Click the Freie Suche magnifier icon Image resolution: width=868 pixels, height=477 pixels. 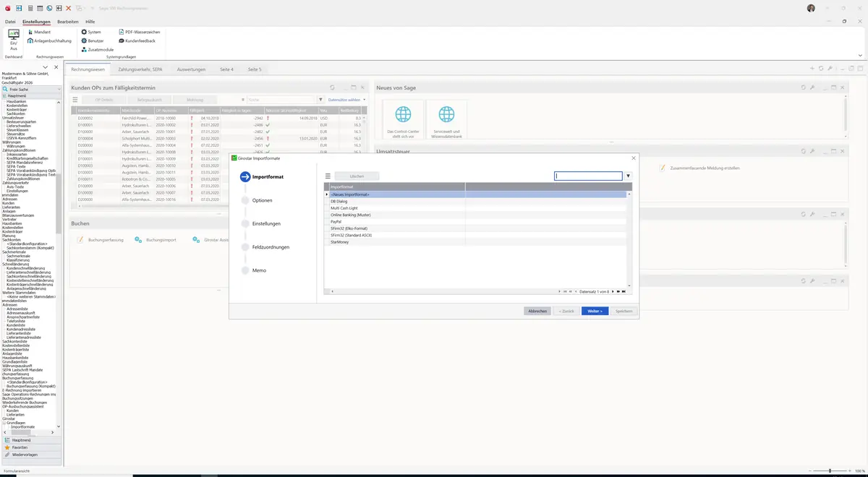point(6,90)
